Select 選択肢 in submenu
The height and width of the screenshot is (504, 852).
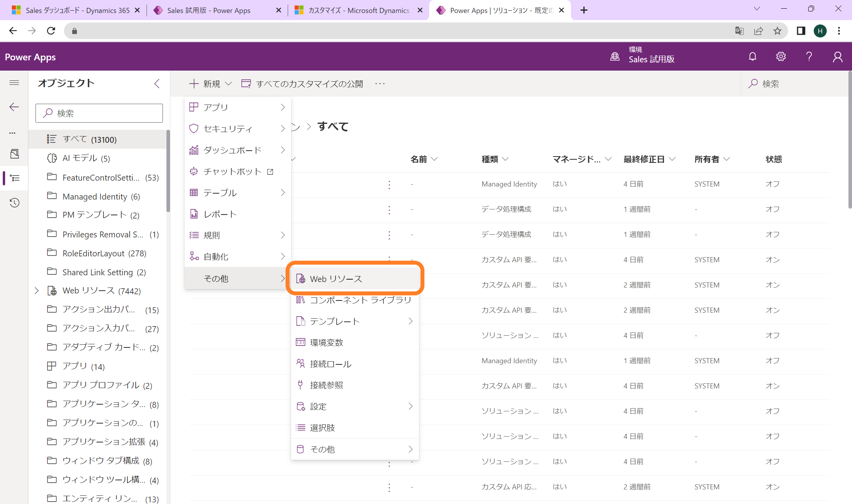point(355,428)
